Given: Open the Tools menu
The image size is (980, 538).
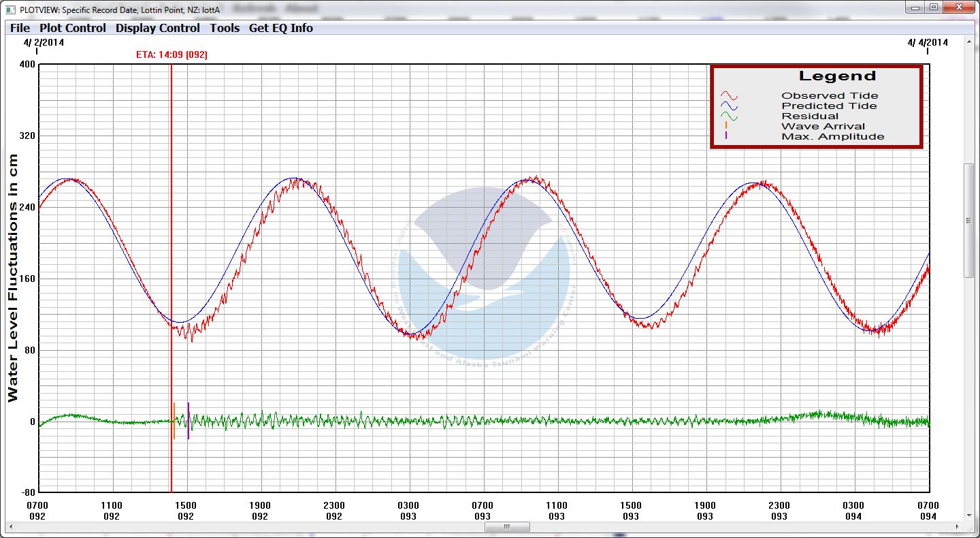Looking at the screenshot, I should pyautogui.click(x=225, y=28).
